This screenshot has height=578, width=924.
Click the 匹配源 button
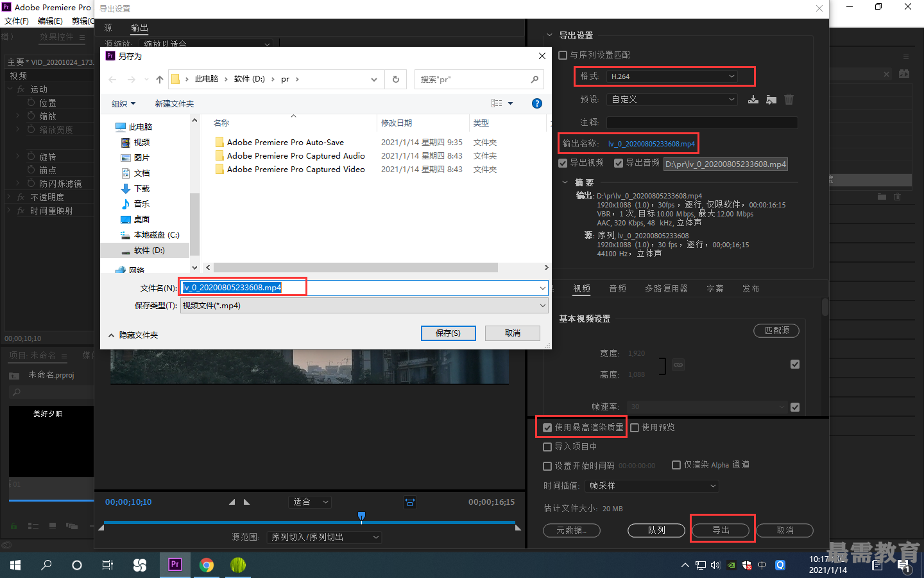(x=776, y=331)
